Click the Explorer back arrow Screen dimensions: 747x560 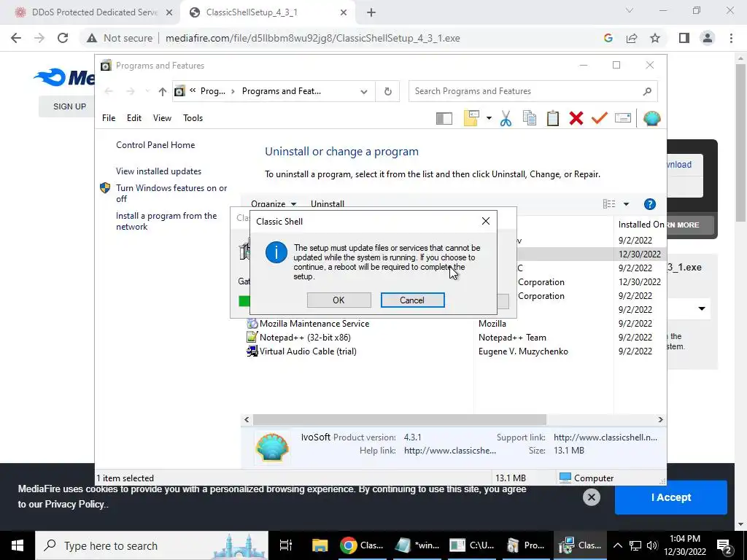click(109, 91)
